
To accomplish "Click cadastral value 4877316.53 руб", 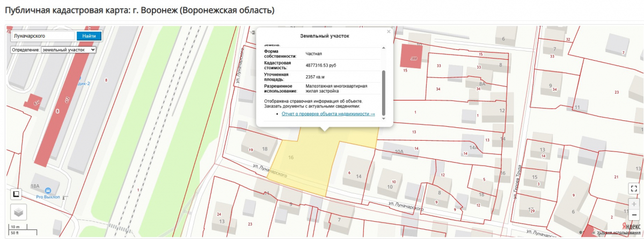I will click(321, 65).
